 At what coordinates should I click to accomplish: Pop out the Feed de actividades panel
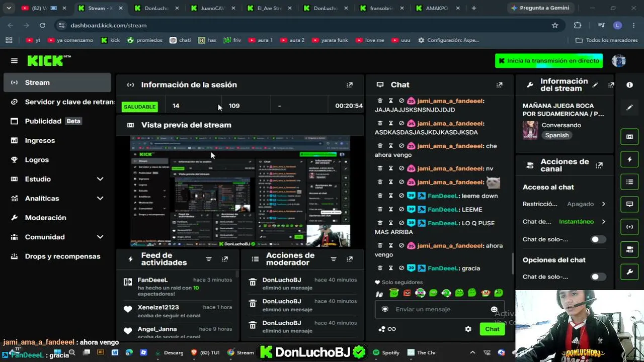click(225, 259)
